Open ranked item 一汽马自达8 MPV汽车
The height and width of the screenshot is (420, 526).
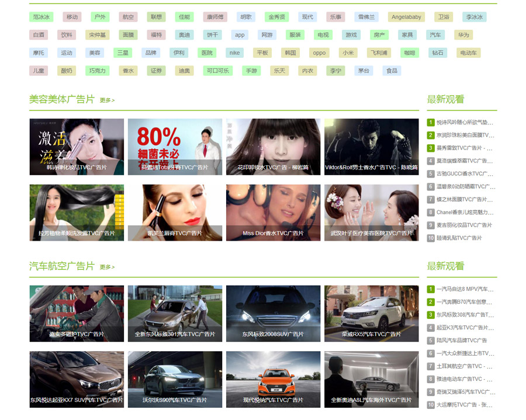coord(465,289)
